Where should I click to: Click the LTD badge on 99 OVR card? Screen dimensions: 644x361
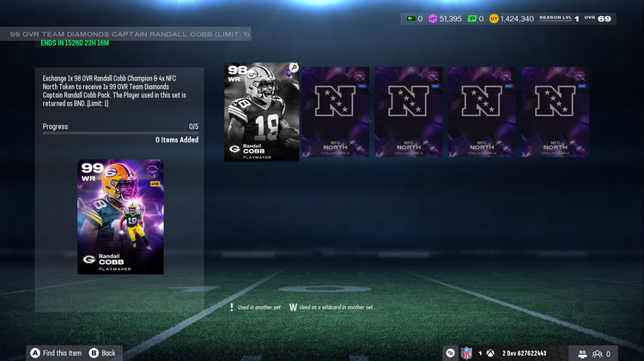click(155, 184)
